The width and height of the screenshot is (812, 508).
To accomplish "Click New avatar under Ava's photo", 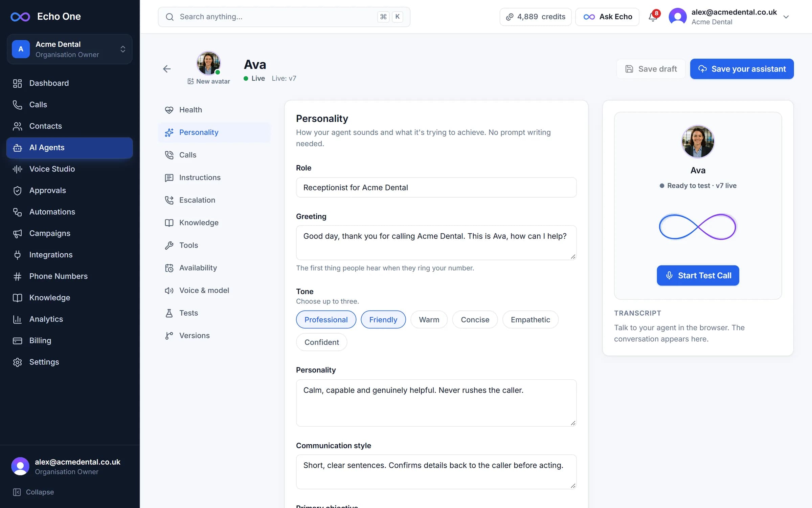I will click(x=209, y=81).
